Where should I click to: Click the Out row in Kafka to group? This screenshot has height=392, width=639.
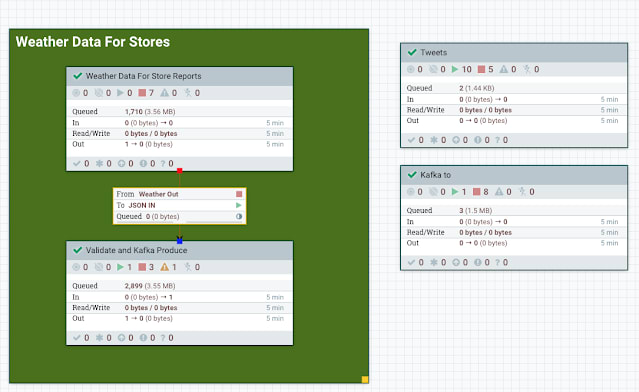click(513, 243)
